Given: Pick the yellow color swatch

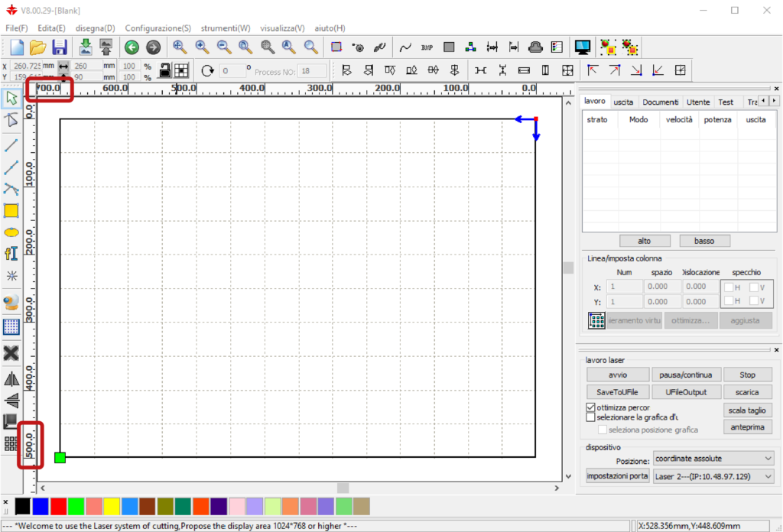Looking at the screenshot, I should pos(112,506).
